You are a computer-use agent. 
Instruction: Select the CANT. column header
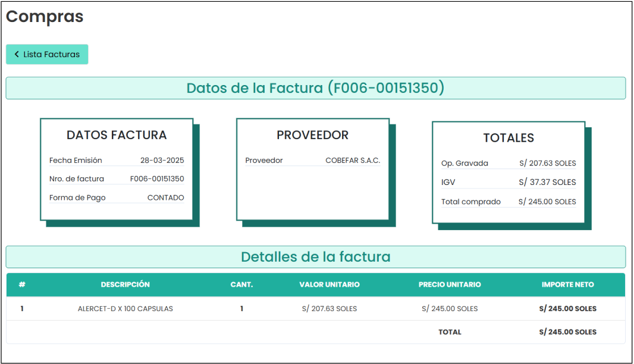point(241,284)
